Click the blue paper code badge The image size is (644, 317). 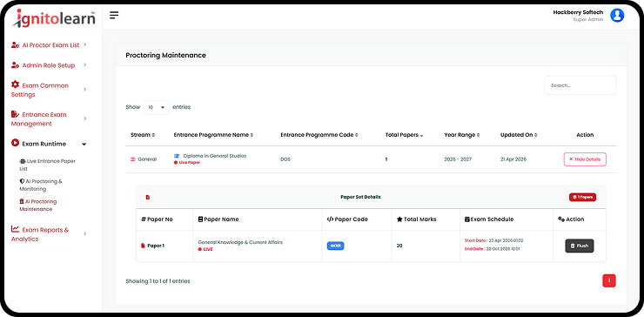[336, 246]
